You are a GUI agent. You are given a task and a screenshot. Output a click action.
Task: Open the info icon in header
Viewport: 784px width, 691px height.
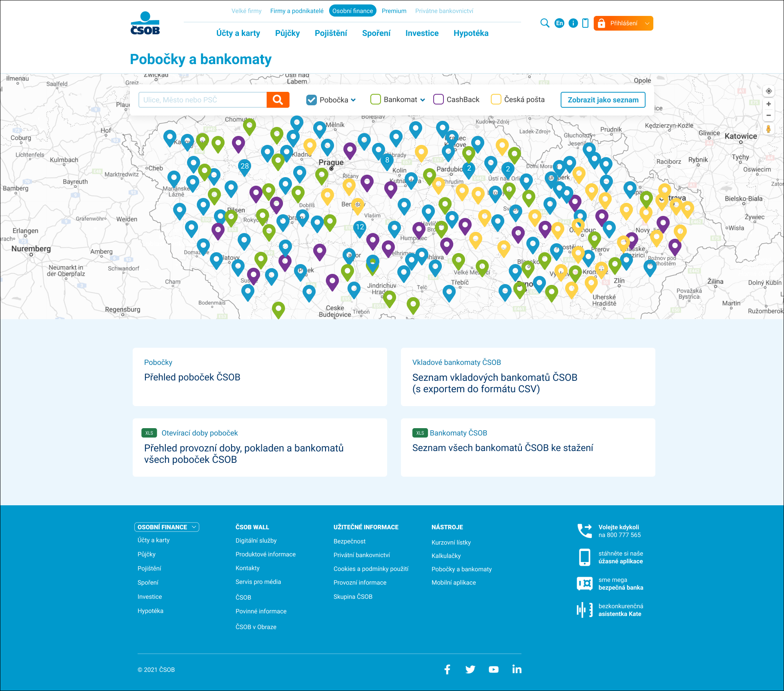(x=573, y=23)
